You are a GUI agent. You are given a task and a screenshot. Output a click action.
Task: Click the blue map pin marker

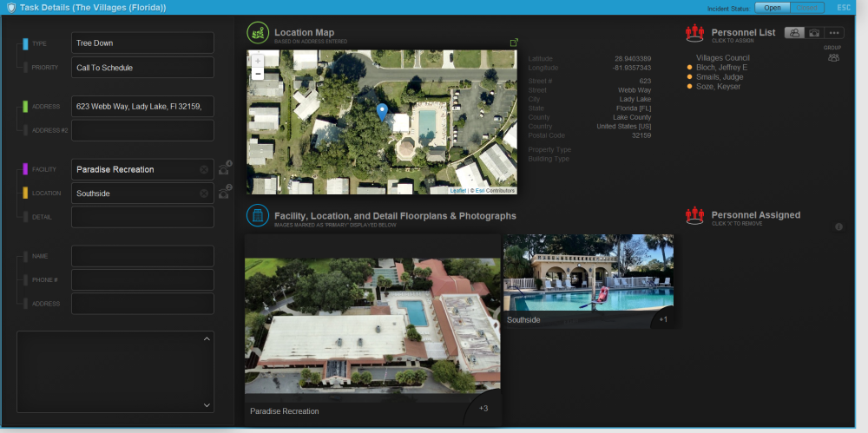point(382,111)
